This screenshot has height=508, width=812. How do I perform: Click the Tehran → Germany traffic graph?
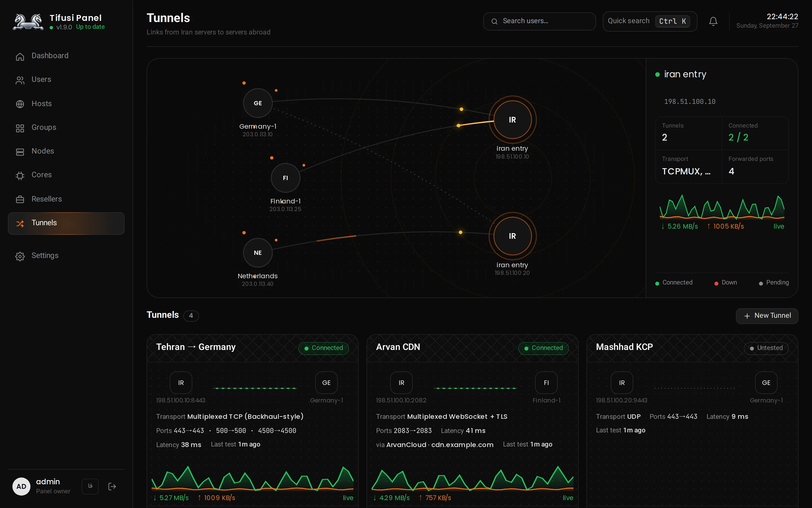tap(252, 478)
